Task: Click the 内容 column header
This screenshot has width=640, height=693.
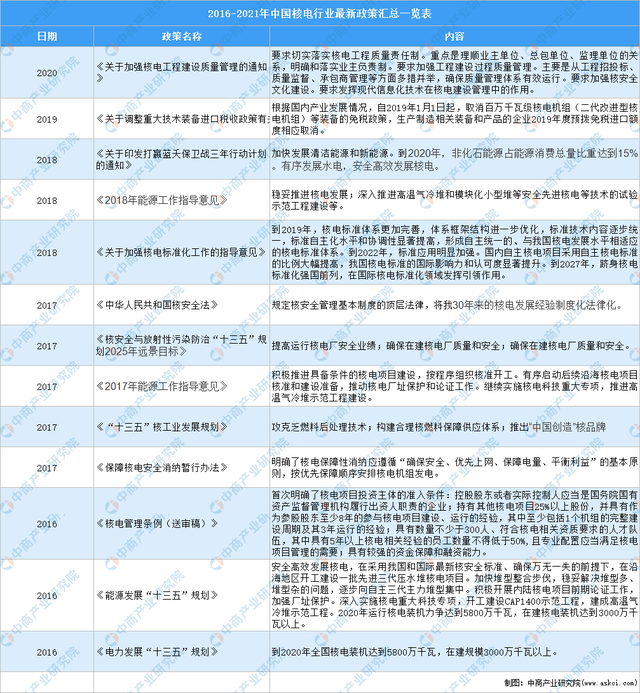Action: point(454,35)
